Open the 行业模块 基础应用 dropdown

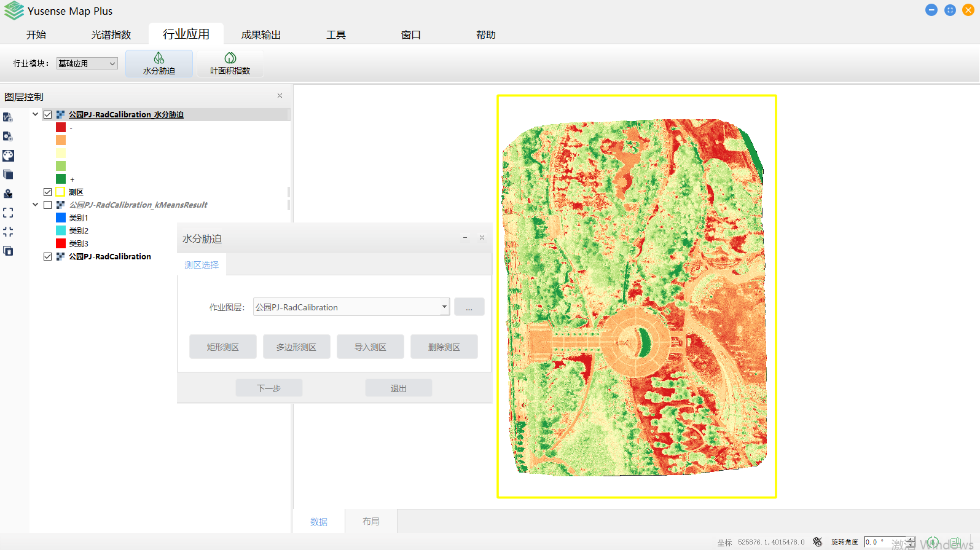coord(87,63)
